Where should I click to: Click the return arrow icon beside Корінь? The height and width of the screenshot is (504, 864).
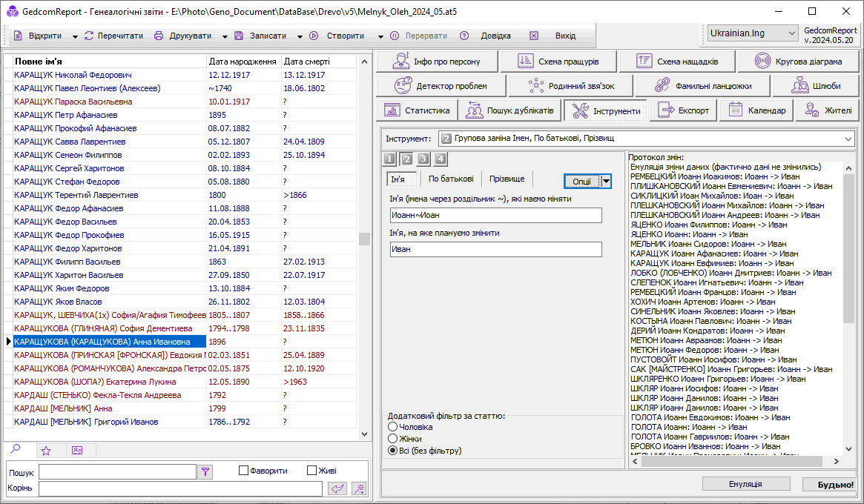[337, 488]
